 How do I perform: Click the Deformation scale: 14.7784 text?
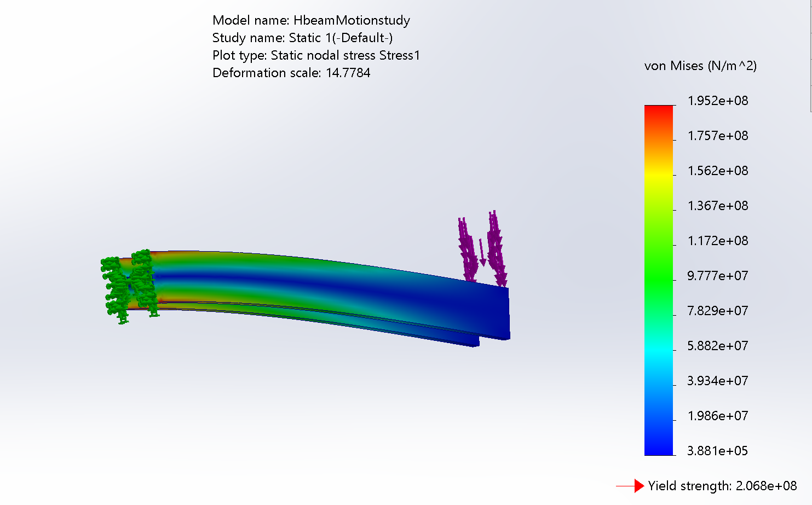point(291,73)
